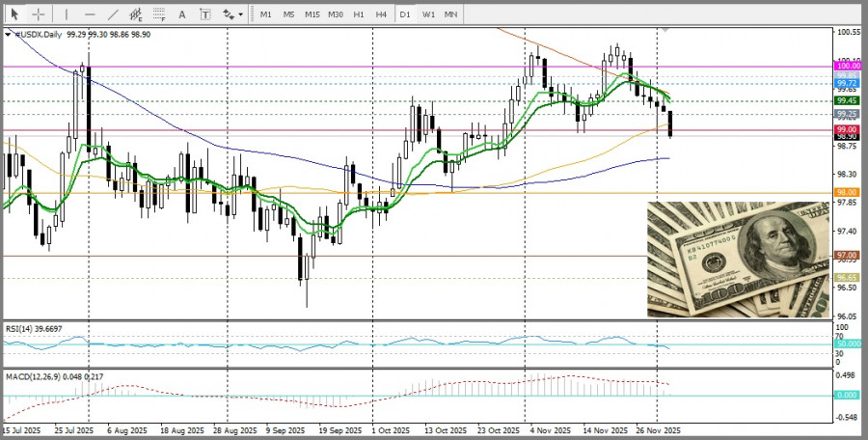Select the MN monthly timeframe

(x=450, y=14)
